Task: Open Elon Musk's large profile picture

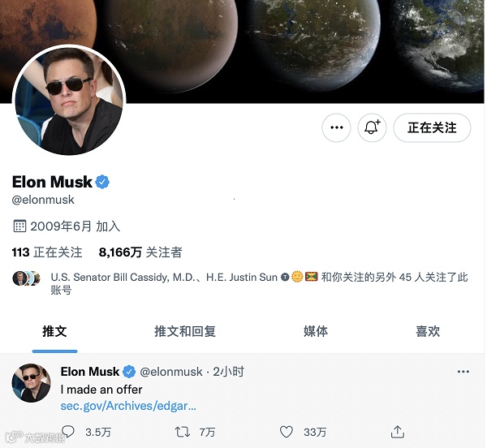Action: tap(69, 101)
